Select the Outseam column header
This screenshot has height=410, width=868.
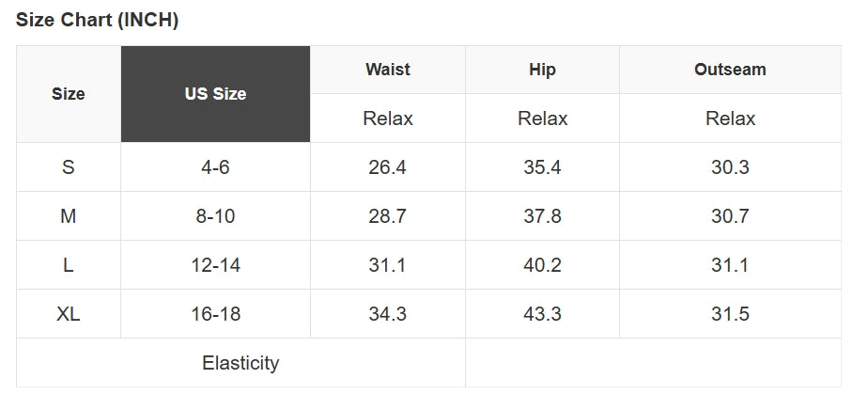(x=730, y=70)
